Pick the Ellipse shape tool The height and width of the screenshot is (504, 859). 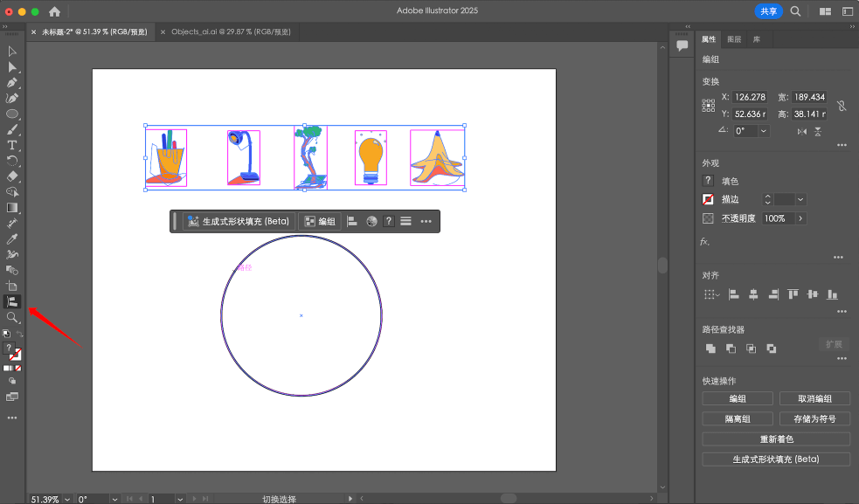pyautogui.click(x=12, y=114)
